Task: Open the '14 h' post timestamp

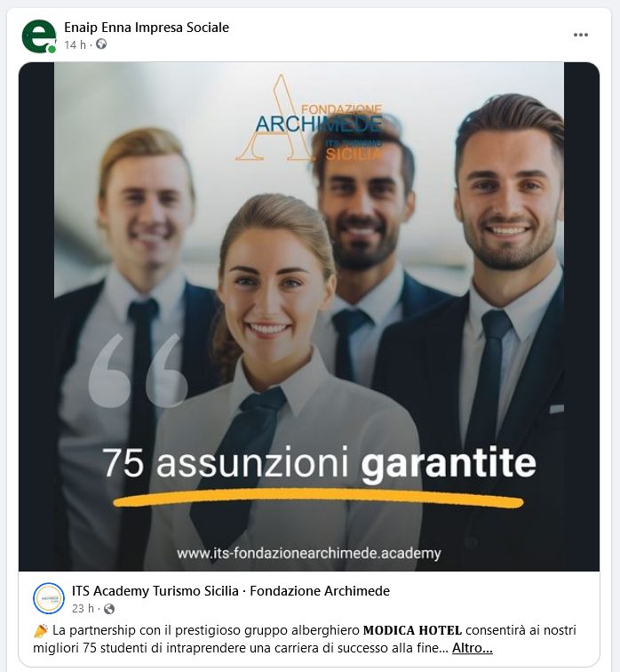Action: (75, 44)
